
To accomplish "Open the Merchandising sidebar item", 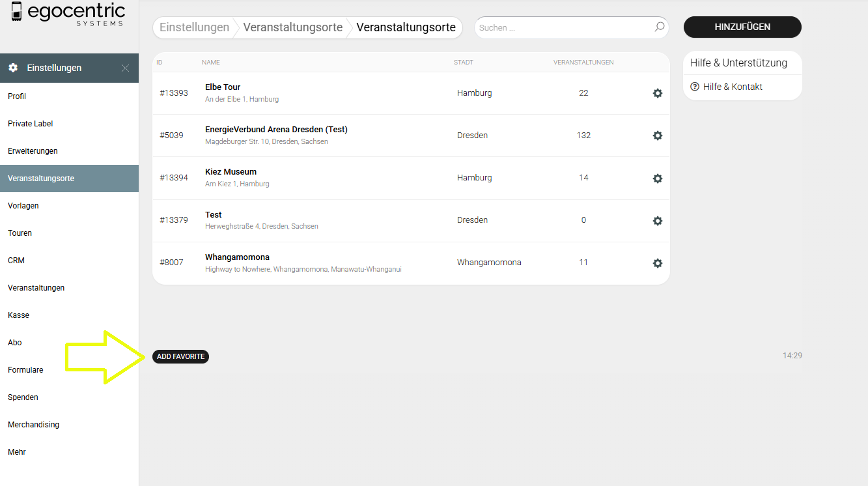I will tap(33, 425).
